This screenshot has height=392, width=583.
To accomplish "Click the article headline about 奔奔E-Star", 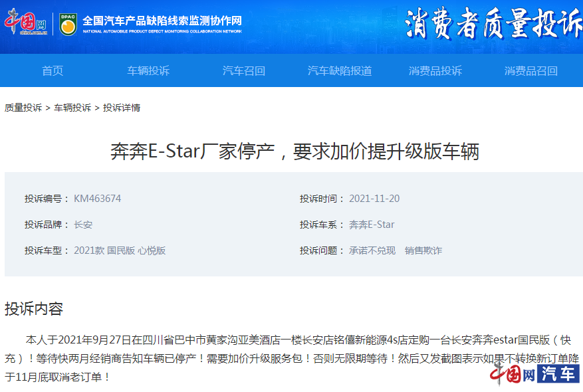I will click(294, 151).
